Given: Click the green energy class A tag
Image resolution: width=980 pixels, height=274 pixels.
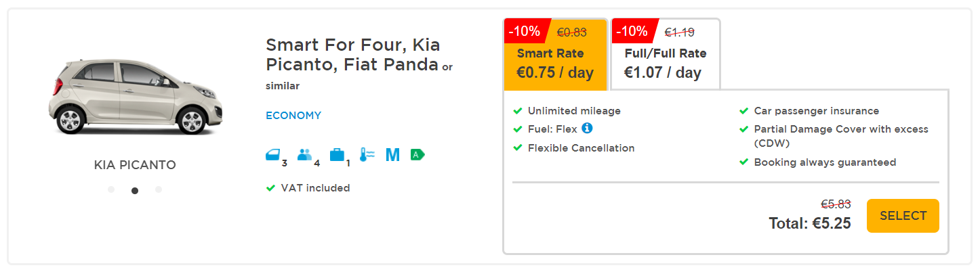Looking at the screenshot, I should click(x=417, y=155).
